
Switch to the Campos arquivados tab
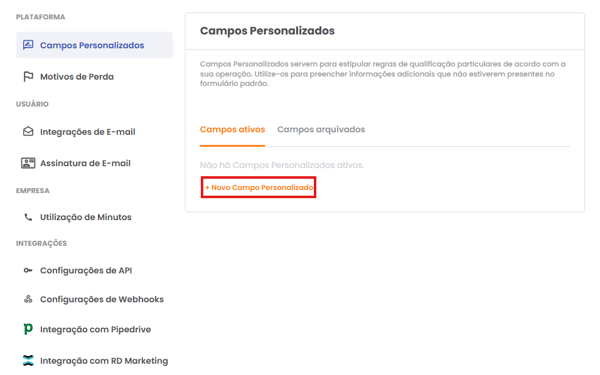click(321, 129)
